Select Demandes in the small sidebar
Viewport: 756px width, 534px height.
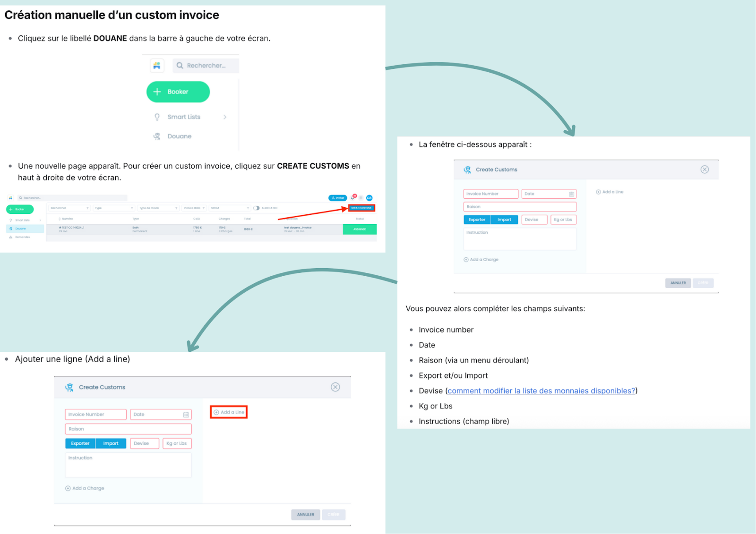[22, 237]
